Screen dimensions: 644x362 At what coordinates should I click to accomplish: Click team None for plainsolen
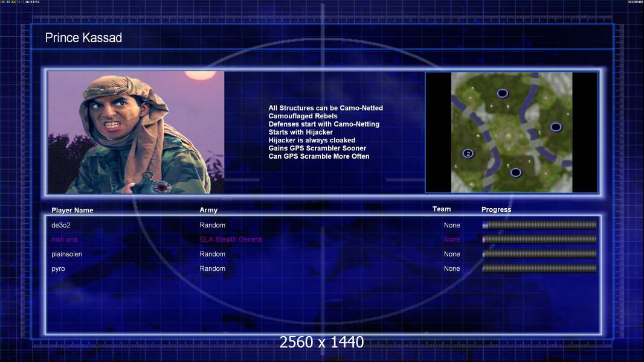pos(452,254)
